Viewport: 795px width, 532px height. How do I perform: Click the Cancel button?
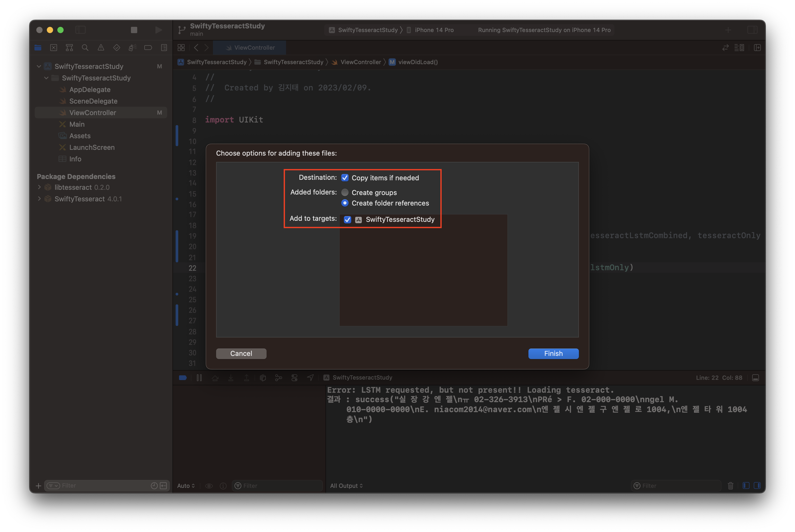tap(241, 354)
